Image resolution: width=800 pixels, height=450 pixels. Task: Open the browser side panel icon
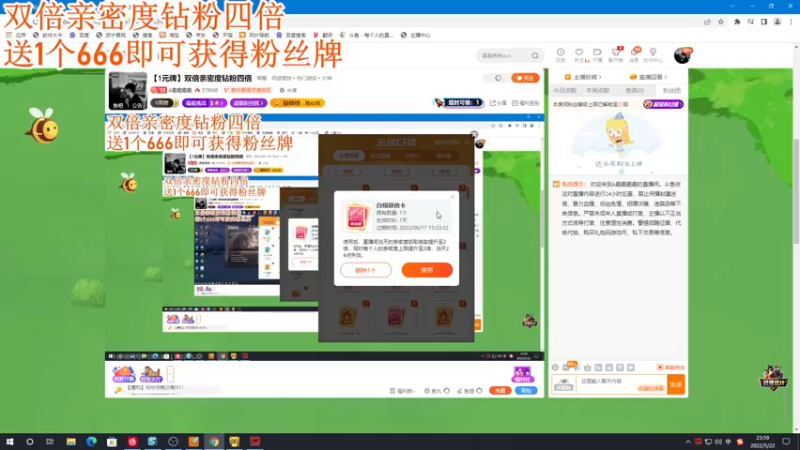click(764, 22)
